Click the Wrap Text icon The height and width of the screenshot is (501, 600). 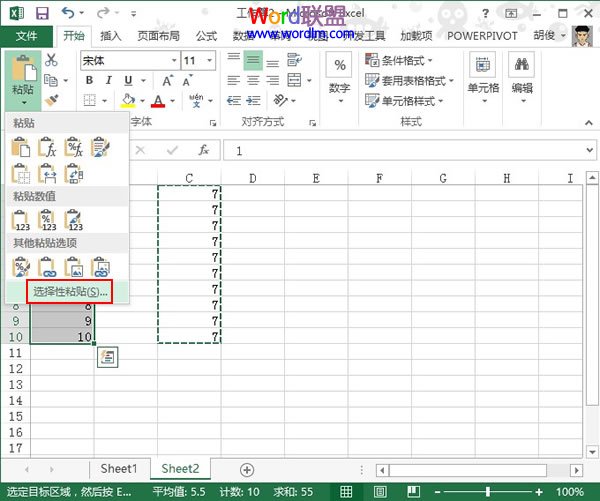point(294,60)
